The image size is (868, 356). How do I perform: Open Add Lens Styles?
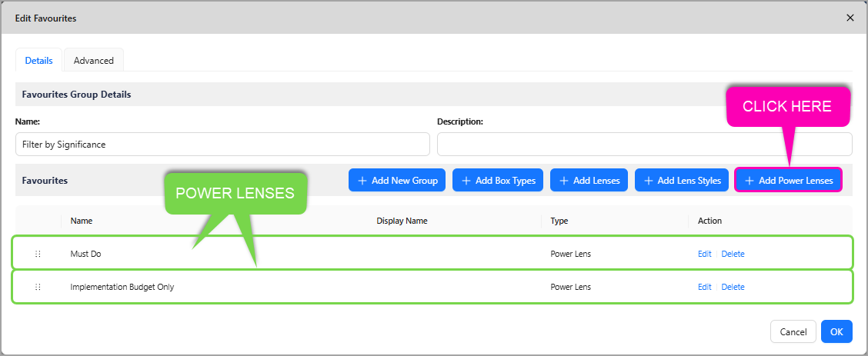(x=682, y=180)
